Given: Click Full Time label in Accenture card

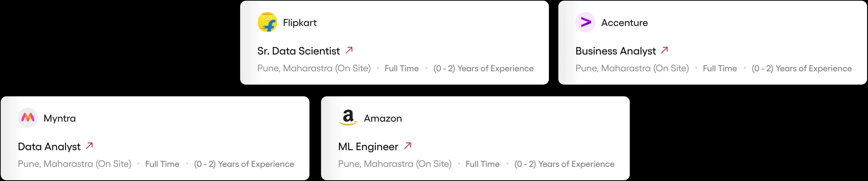Looking at the screenshot, I should (720, 68).
